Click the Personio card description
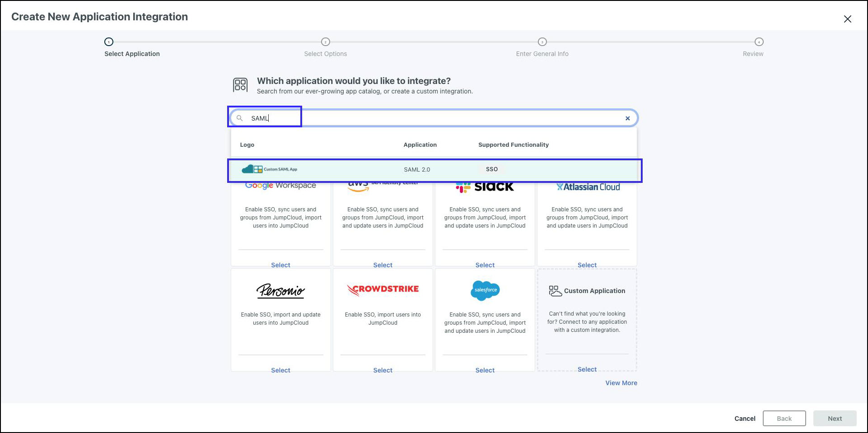 point(280,319)
